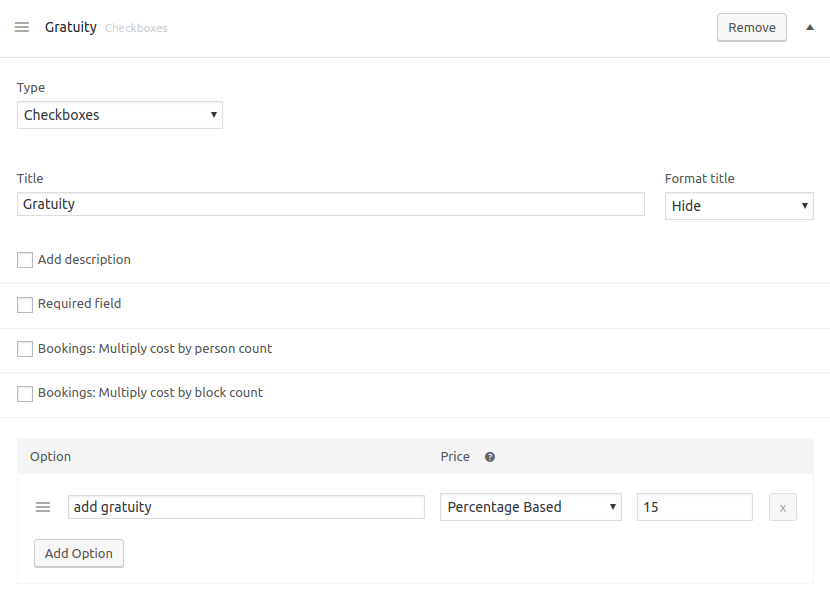Click the Add Option button
The width and height of the screenshot is (830, 601).
pos(78,553)
